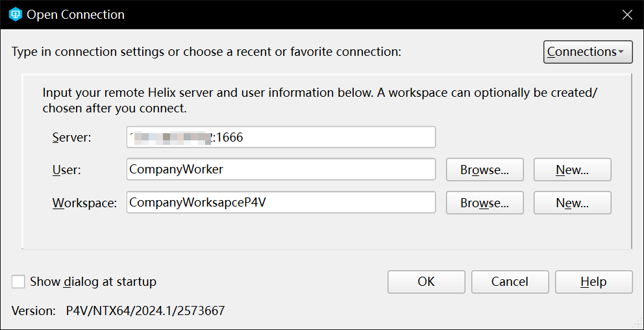Click the Server: label

click(71, 137)
